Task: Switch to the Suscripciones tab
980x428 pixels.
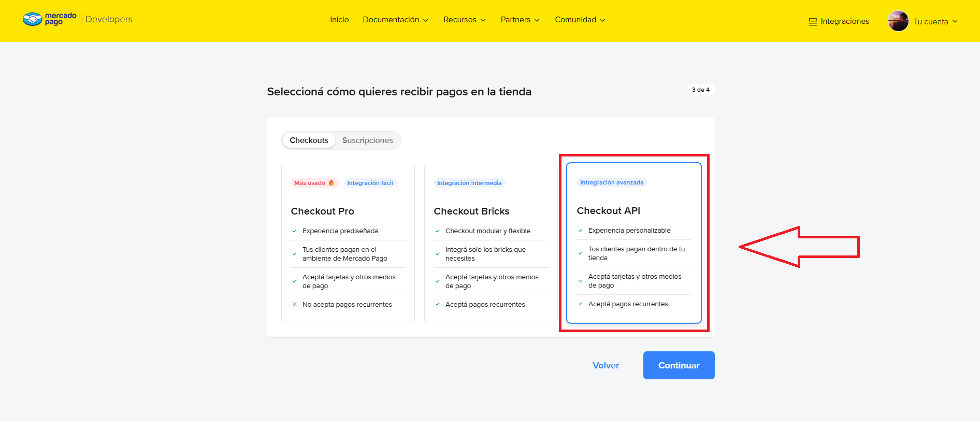Action: 367,140
